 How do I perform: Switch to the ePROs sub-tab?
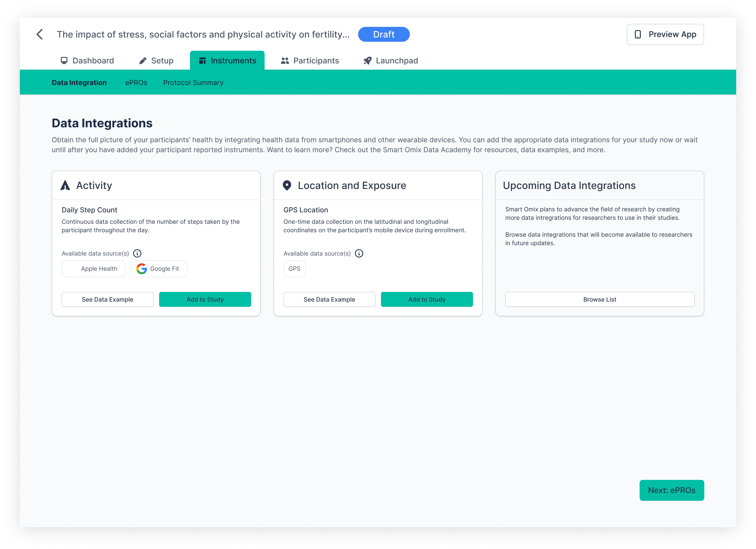click(x=136, y=83)
